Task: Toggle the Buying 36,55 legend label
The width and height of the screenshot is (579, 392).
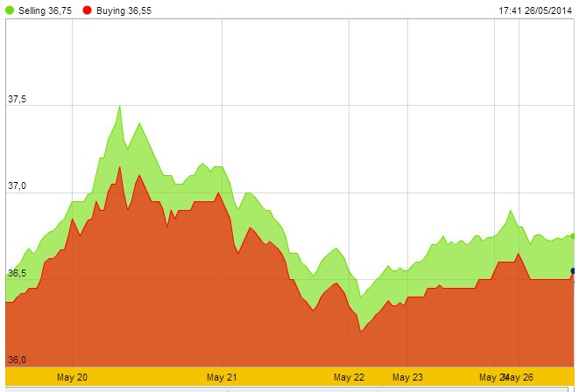Action: click(x=120, y=9)
